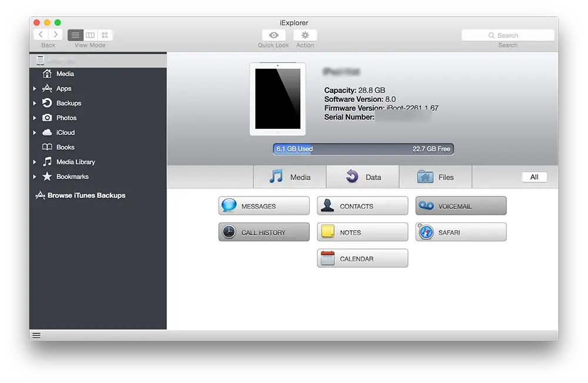Click the Backups icon in sidebar
The height and width of the screenshot is (383, 588).
tap(47, 103)
